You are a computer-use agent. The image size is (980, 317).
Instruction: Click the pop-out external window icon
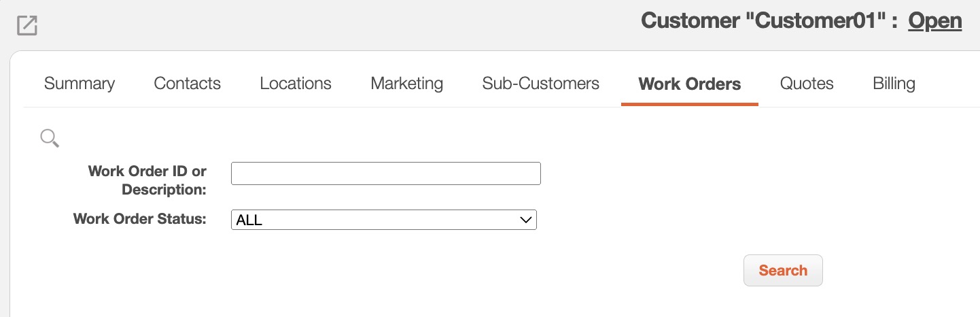click(x=27, y=26)
